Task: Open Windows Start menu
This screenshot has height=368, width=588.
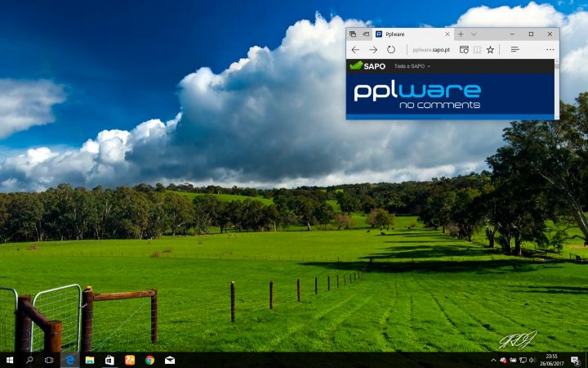Action: coord(9,360)
